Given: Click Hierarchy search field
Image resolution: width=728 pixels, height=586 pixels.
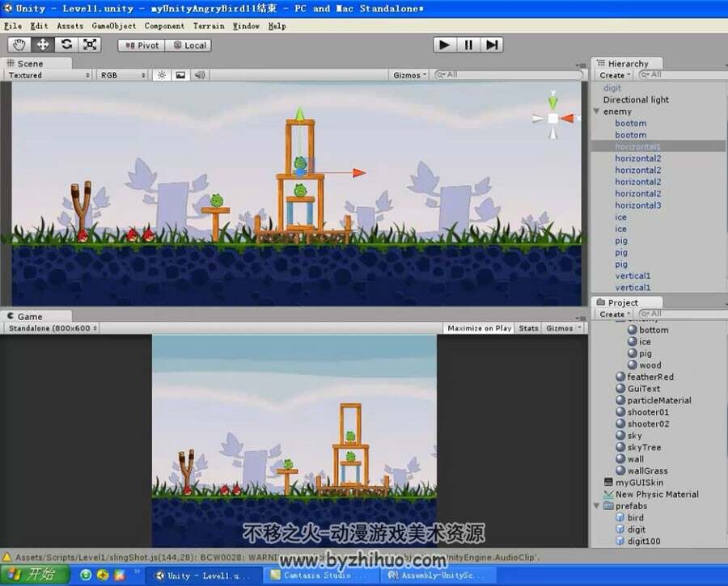Looking at the screenshot, I should point(683,74).
